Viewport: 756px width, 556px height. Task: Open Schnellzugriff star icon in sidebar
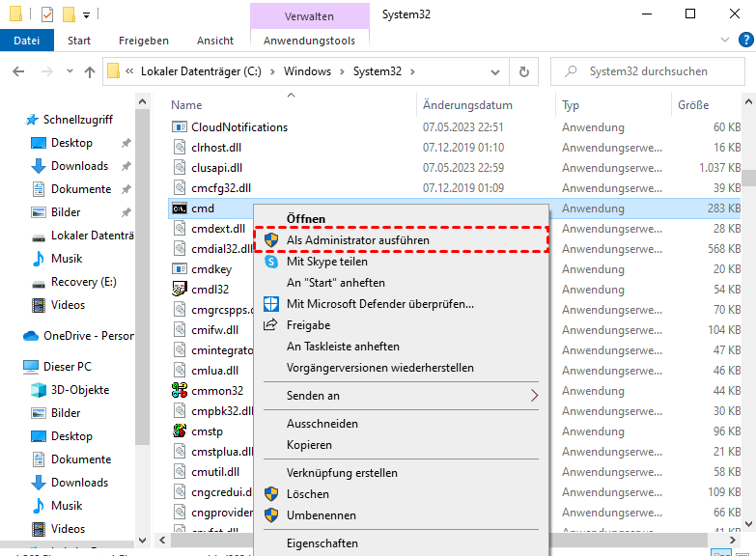click(32, 120)
